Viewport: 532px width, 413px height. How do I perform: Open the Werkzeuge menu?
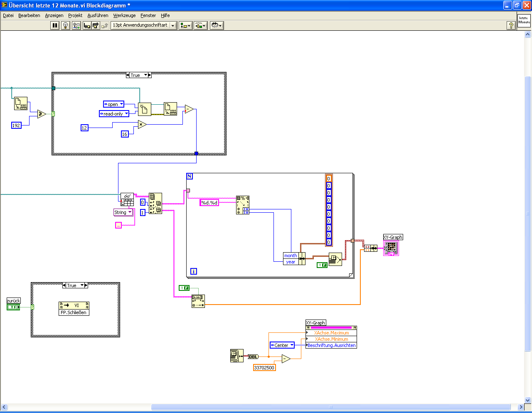pos(124,15)
